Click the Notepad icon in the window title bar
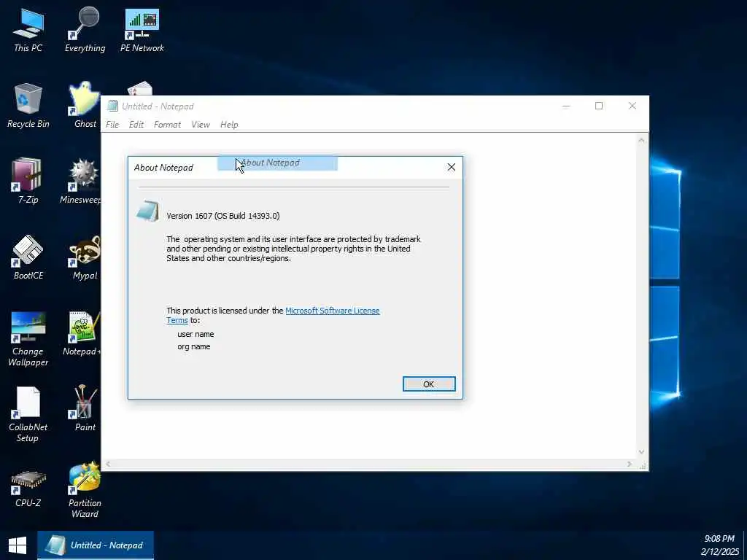 point(112,106)
